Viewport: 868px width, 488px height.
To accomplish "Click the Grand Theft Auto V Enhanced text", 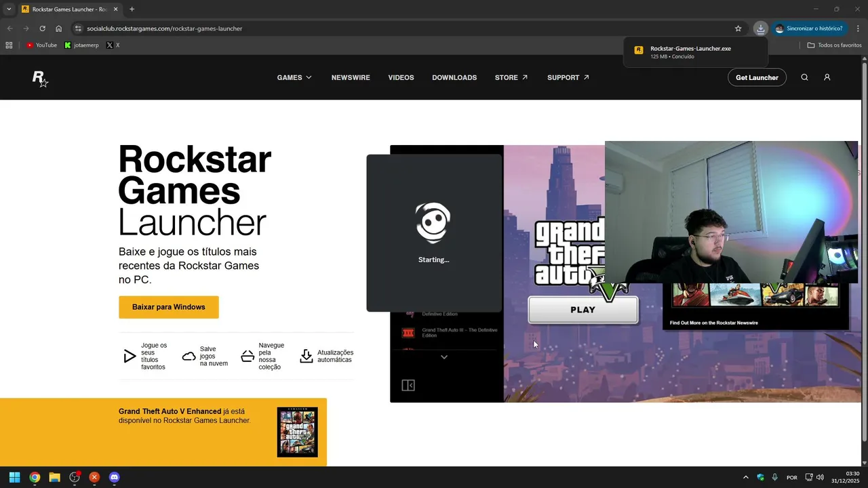I will pos(170,411).
